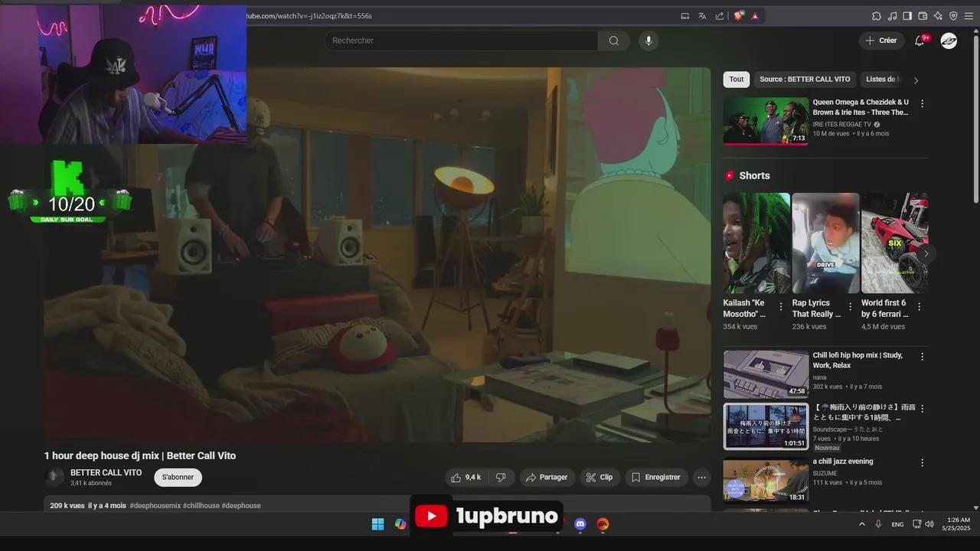980x551 pixels.
Task: Open the browser extensions puzzle icon
Action: (x=877, y=15)
